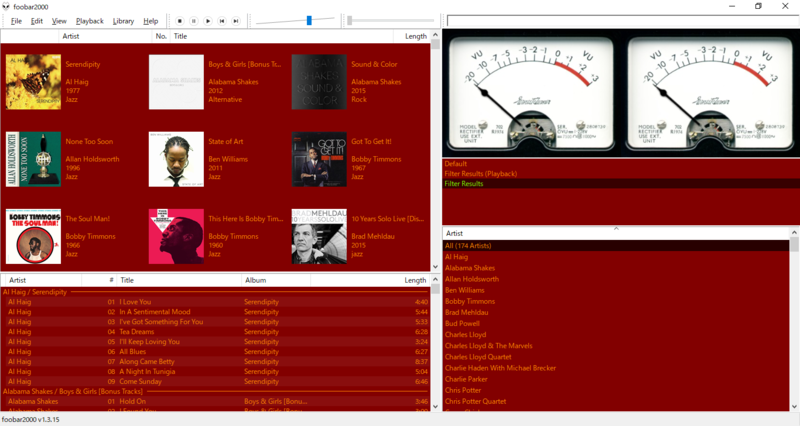Image resolution: width=800 pixels, height=426 pixels.
Task: Click the search input field at top right
Action: [x=623, y=20]
